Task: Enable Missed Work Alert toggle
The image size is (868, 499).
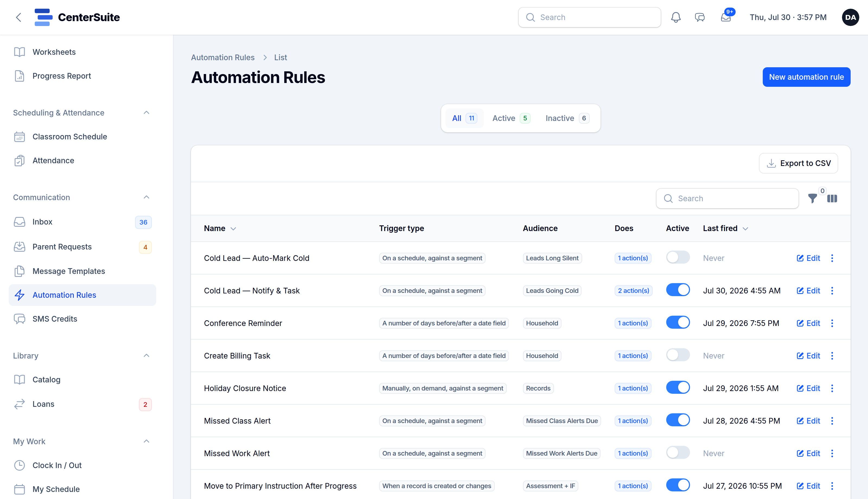Action: pyautogui.click(x=678, y=453)
